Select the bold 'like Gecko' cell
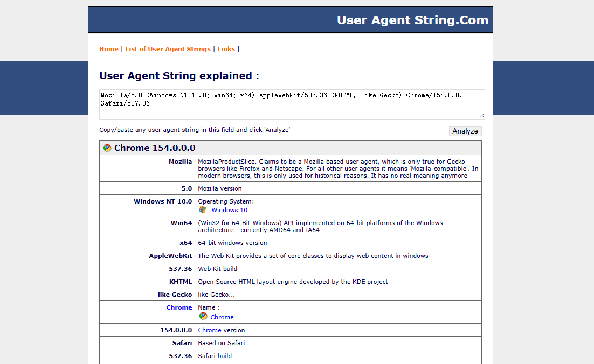Screen dimensions: 594x364 tap(147, 295)
